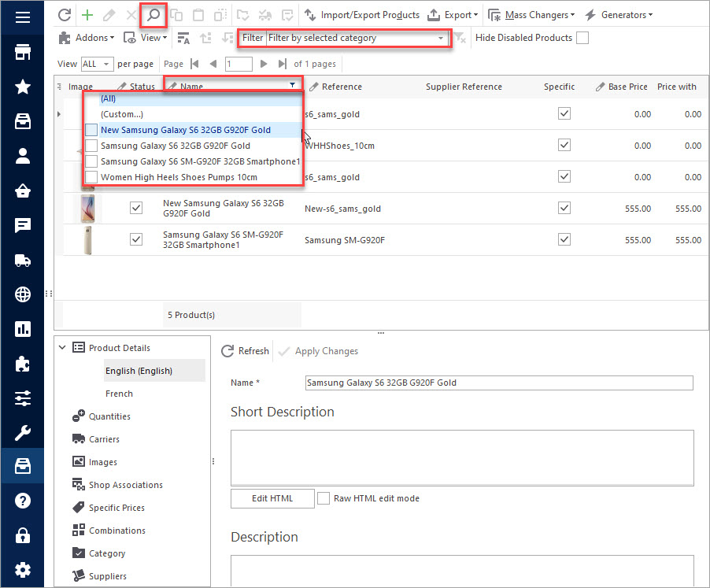
Task: Open lock icon in sidebar
Action: pyautogui.click(x=23, y=535)
